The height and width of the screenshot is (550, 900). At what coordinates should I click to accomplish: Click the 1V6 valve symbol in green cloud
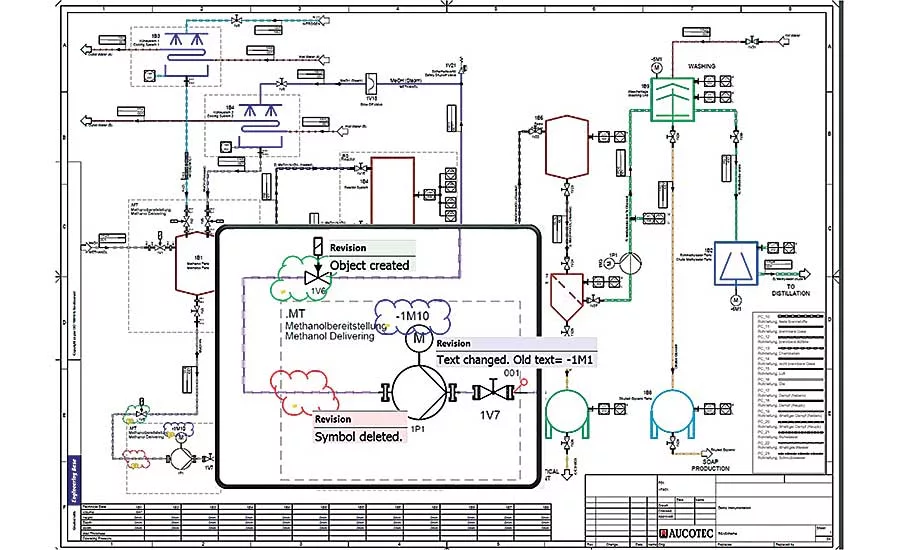click(x=317, y=278)
